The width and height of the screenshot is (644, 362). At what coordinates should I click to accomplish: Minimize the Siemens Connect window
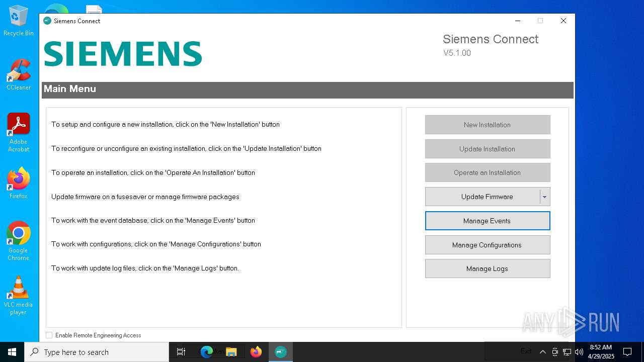518,21
